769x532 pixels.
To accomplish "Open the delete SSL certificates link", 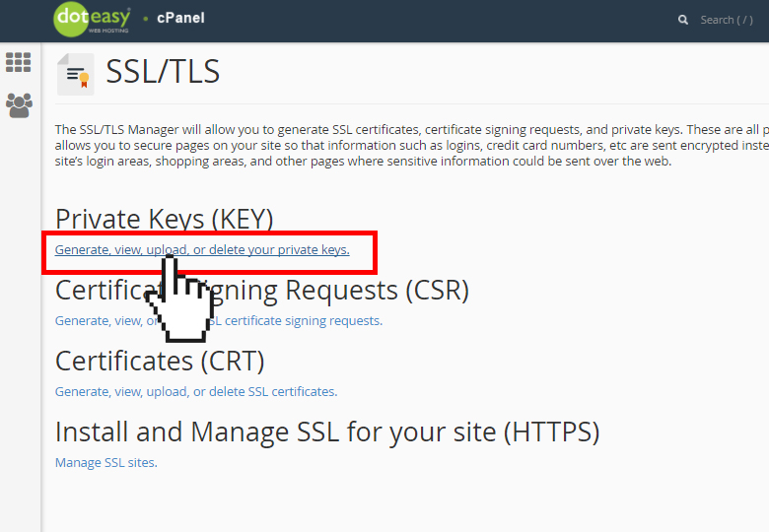I will [196, 392].
